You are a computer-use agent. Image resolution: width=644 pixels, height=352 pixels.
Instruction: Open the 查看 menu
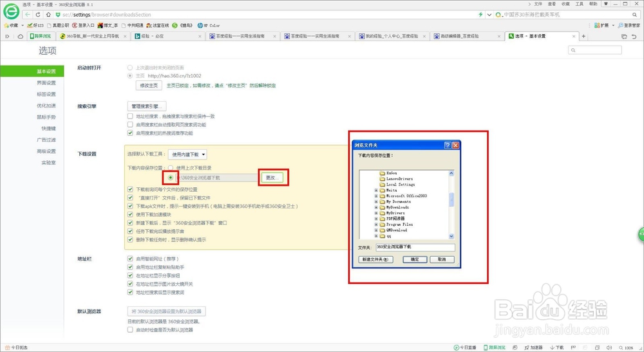(552, 4)
